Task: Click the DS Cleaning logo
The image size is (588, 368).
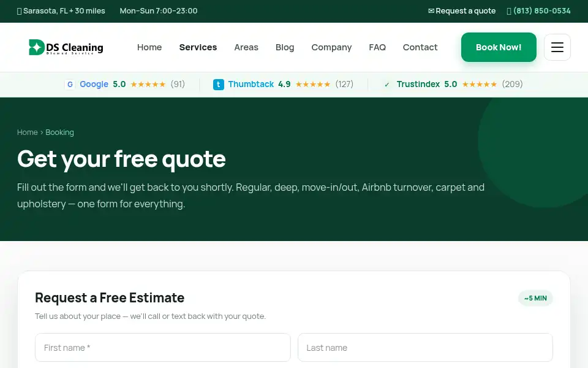Action: (x=66, y=47)
